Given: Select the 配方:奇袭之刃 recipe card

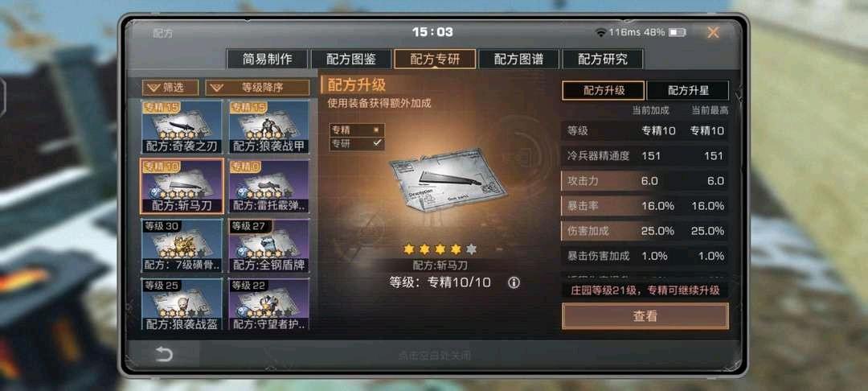Looking at the screenshot, I should tap(182, 127).
